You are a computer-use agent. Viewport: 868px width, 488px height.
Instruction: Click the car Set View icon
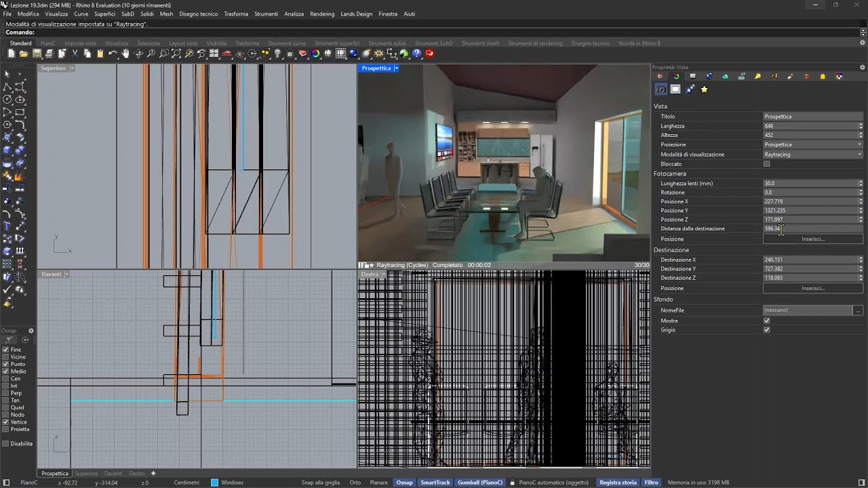tap(226, 54)
